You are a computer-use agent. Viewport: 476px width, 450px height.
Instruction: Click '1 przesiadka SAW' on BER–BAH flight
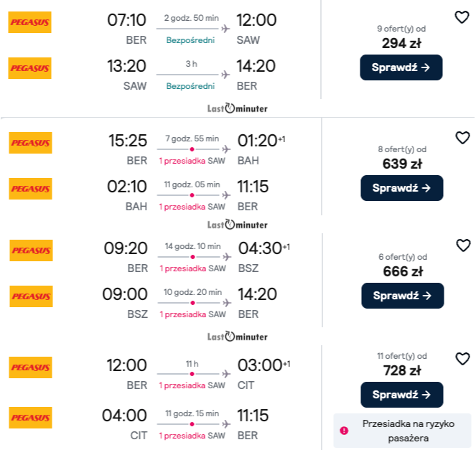tap(192, 161)
